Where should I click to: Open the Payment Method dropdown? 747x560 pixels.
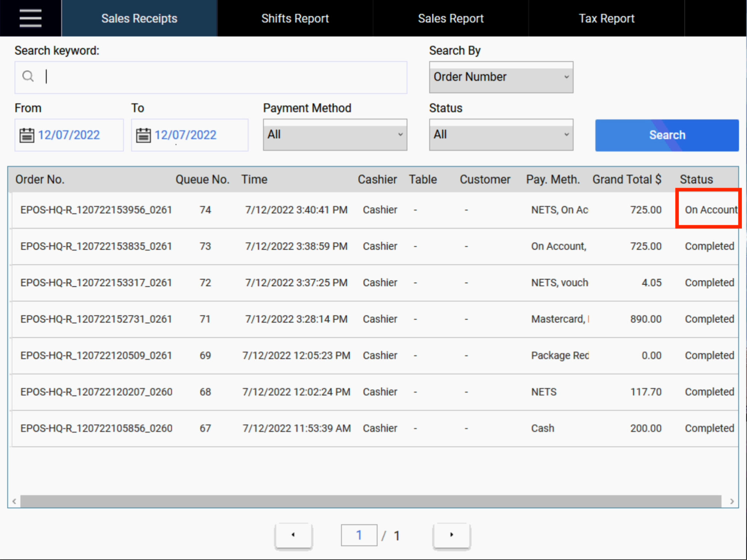pos(335,135)
